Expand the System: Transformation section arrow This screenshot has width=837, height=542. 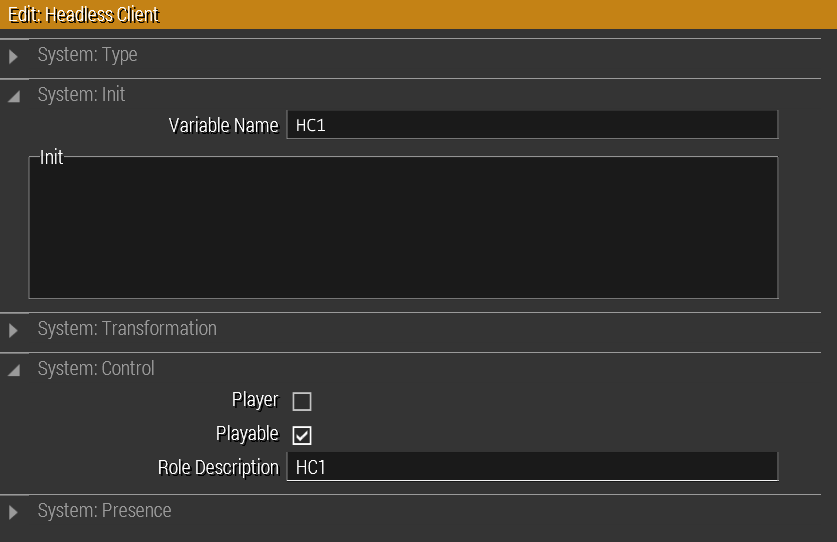tap(13, 330)
